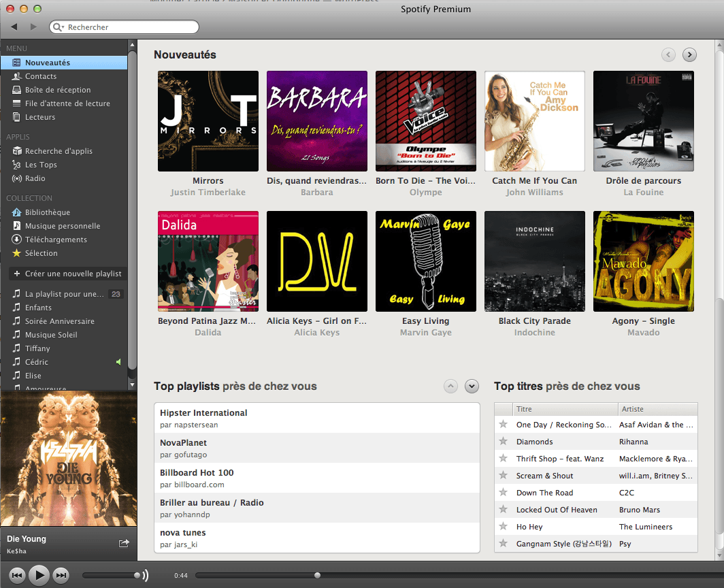The height and width of the screenshot is (588, 724).
Task: Open the Agony - Single title link
Action: 644,321
